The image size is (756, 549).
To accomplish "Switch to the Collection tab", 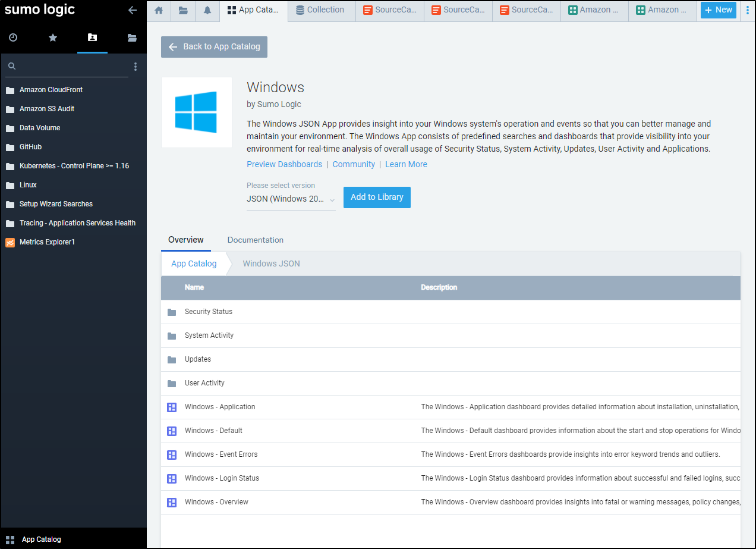I will point(322,10).
